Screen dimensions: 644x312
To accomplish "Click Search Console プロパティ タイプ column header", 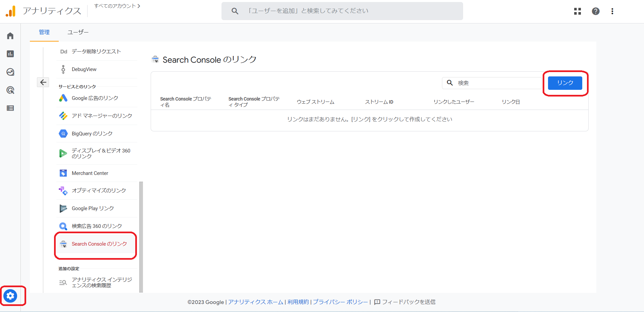I will (254, 102).
